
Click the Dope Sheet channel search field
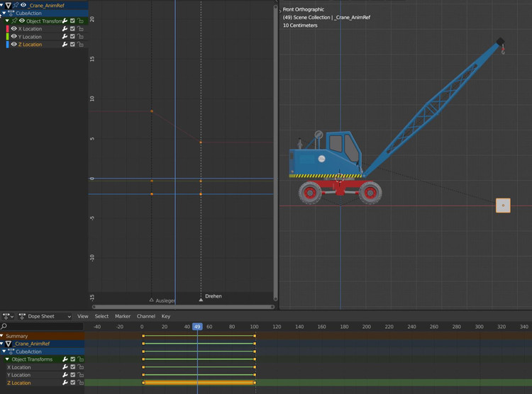[x=42, y=326]
